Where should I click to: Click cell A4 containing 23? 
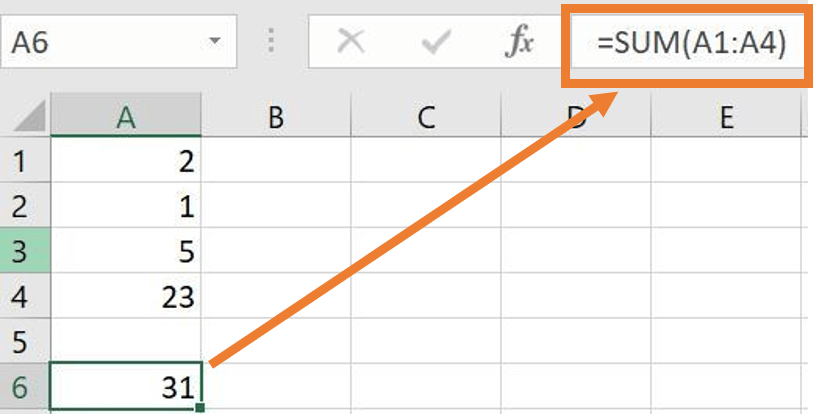(125, 296)
